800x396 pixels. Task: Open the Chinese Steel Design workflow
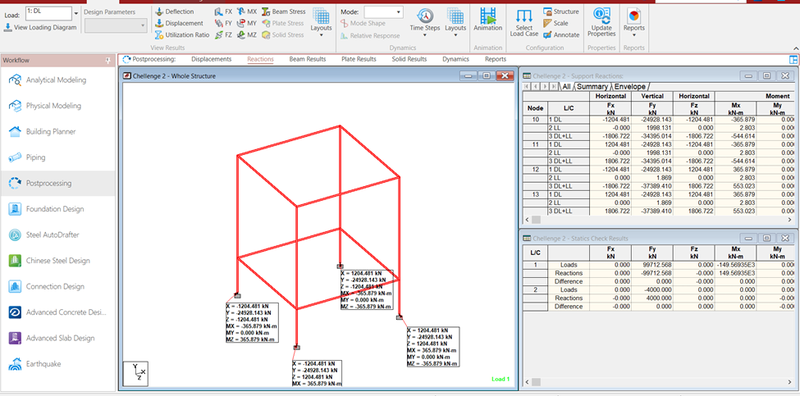[58, 260]
